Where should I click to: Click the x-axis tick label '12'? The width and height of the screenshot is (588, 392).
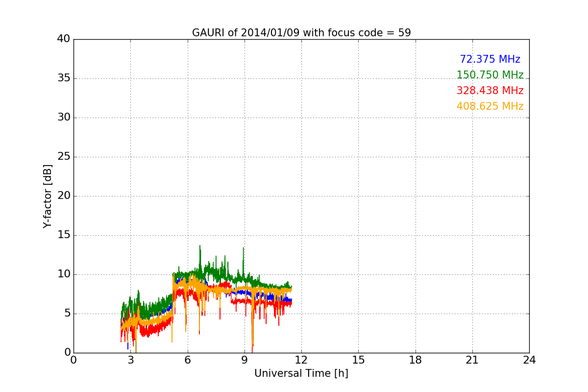pyautogui.click(x=301, y=360)
